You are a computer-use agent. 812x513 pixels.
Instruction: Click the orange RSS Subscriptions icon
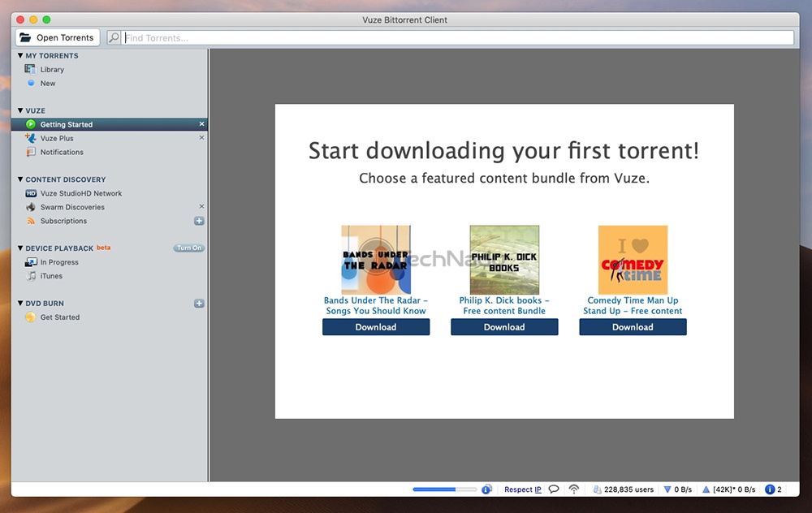pos(31,221)
